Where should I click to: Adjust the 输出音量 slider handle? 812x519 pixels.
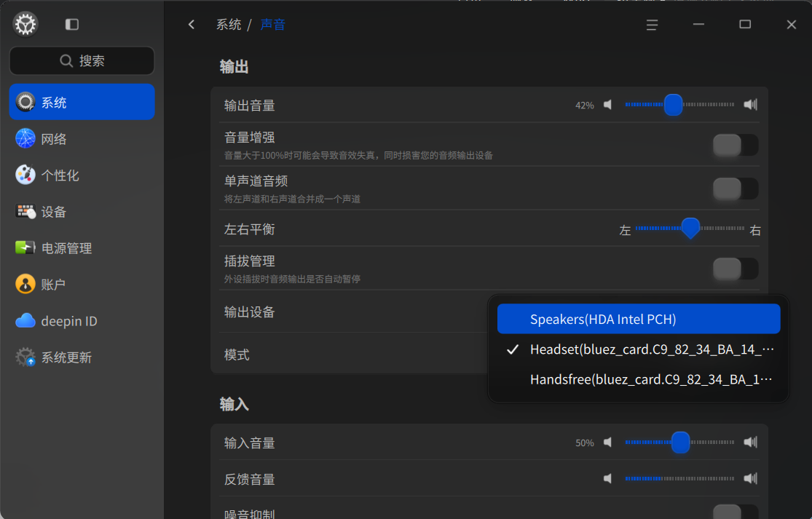(x=673, y=105)
